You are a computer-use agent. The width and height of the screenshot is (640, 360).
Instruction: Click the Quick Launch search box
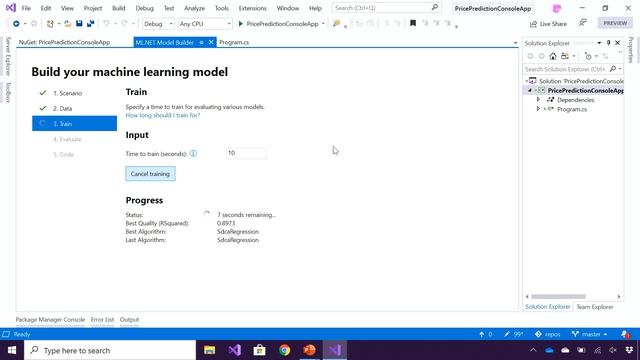[x=387, y=8]
